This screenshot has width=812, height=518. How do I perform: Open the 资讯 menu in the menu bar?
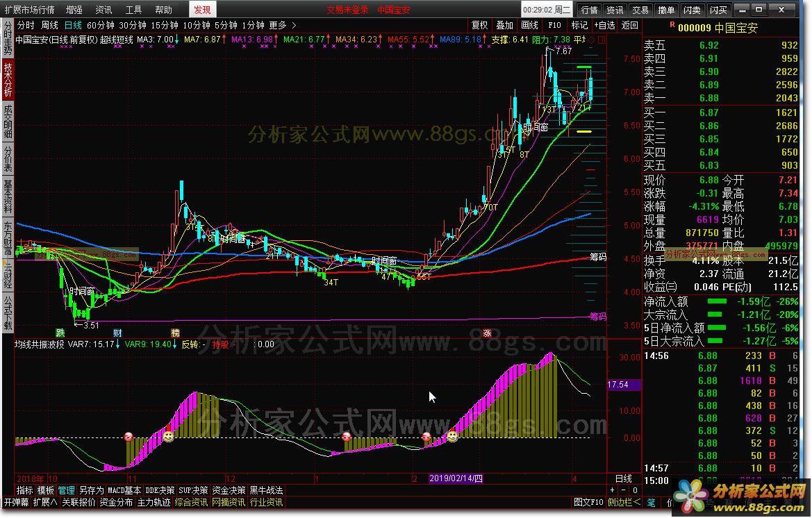(x=103, y=10)
